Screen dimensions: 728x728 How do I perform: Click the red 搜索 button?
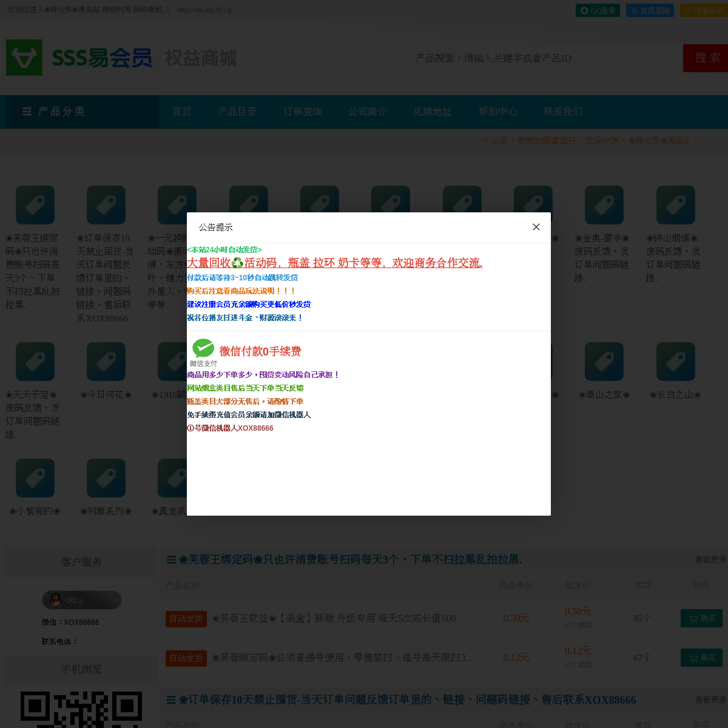pyautogui.click(x=706, y=58)
